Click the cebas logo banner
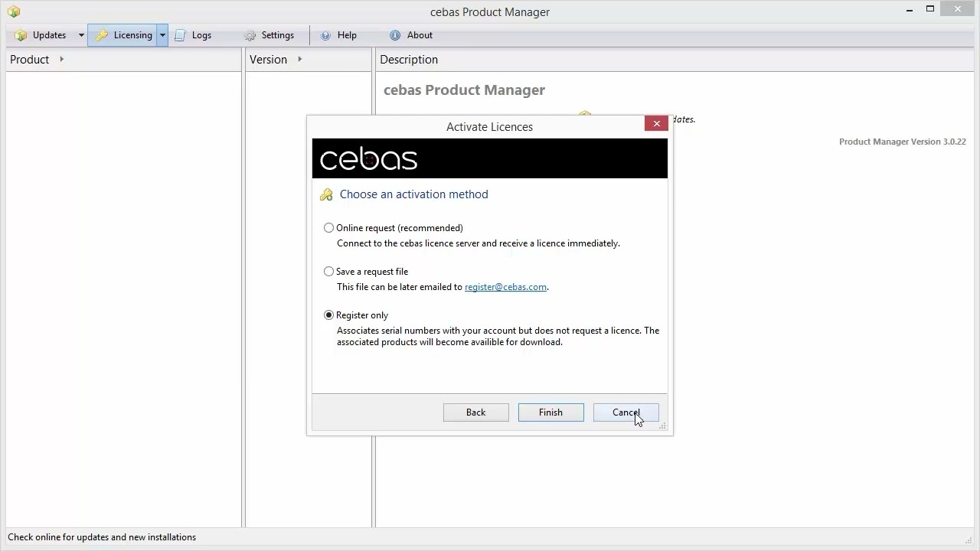Screen dimensions: 980x551 (x=490, y=158)
